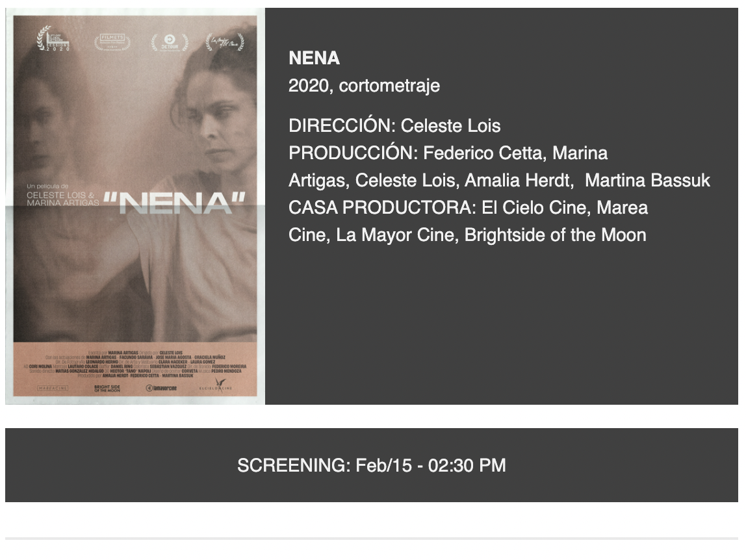Viewport: 746px width, 560px height.
Task: Click the "Martina Bassuk" name in credits
Action: point(647,181)
